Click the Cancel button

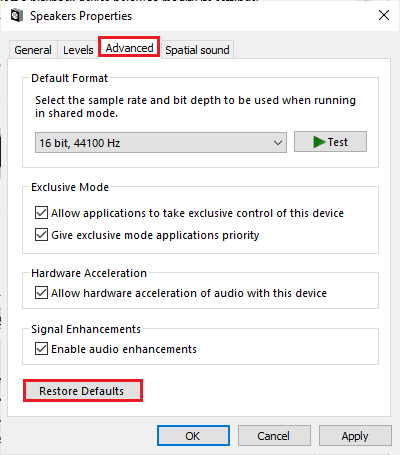point(274,435)
